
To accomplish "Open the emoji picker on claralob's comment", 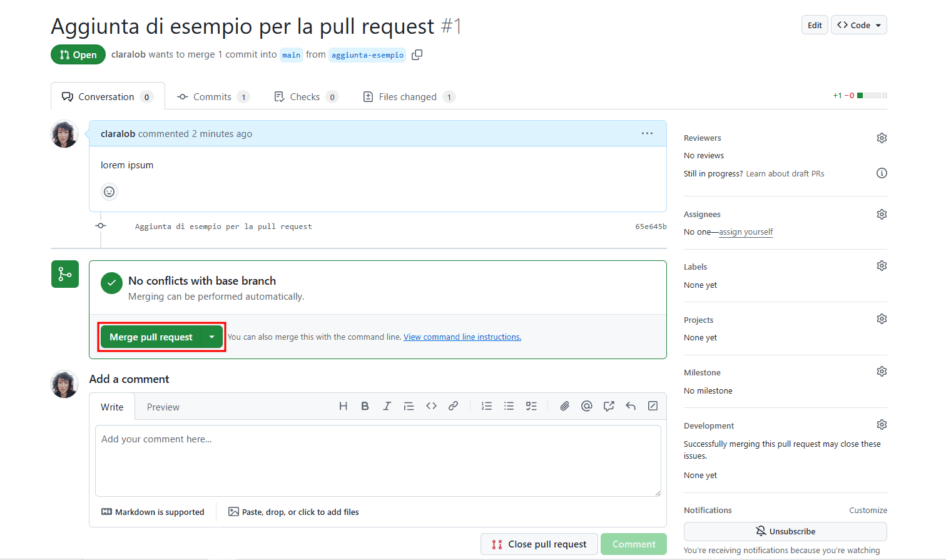I will [109, 191].
